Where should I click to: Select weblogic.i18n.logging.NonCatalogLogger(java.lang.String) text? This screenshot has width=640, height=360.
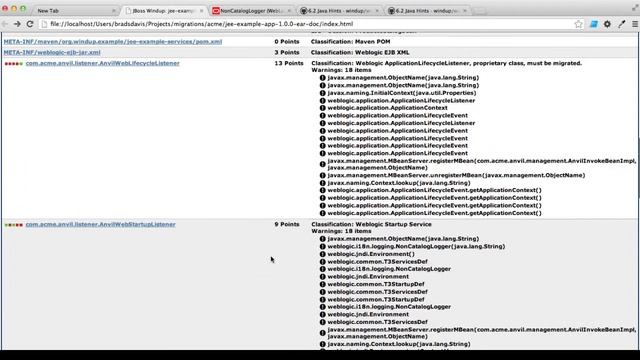coord(416,246)
